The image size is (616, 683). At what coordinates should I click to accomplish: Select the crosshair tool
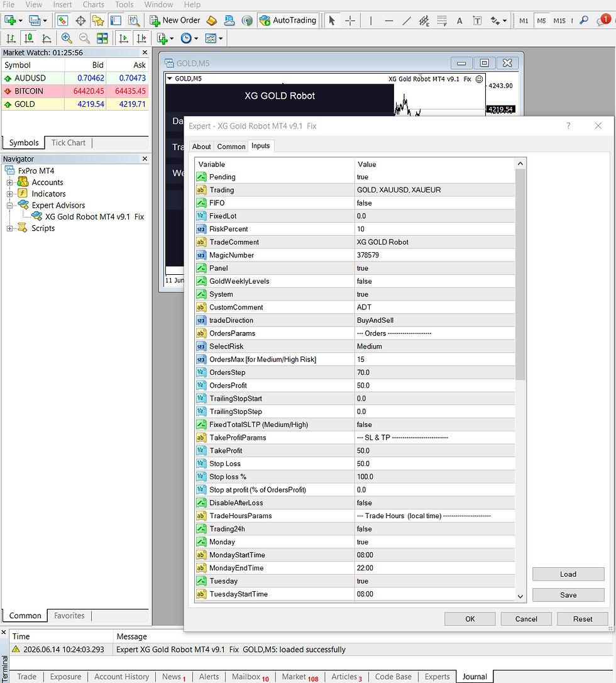[x=350, y=21]
